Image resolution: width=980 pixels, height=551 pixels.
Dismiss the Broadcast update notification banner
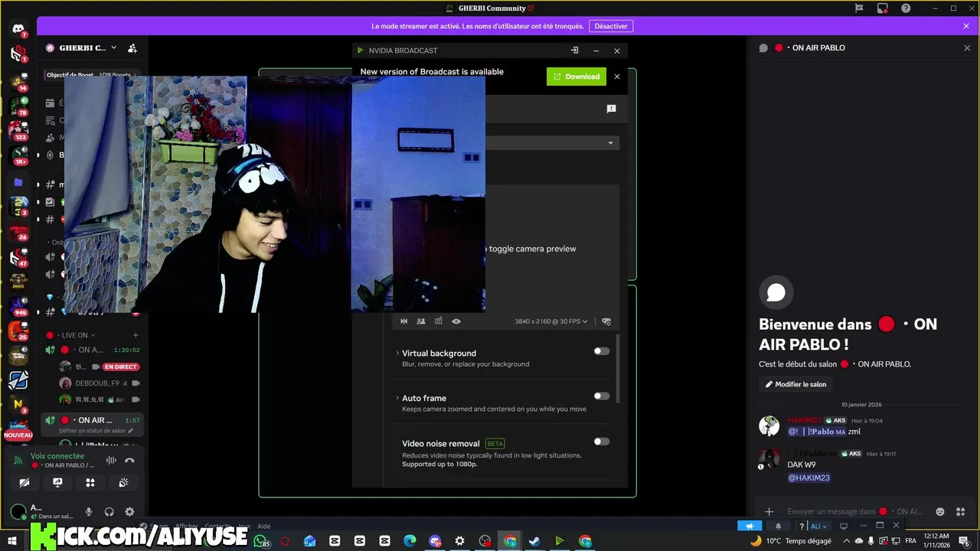[617, 77]
